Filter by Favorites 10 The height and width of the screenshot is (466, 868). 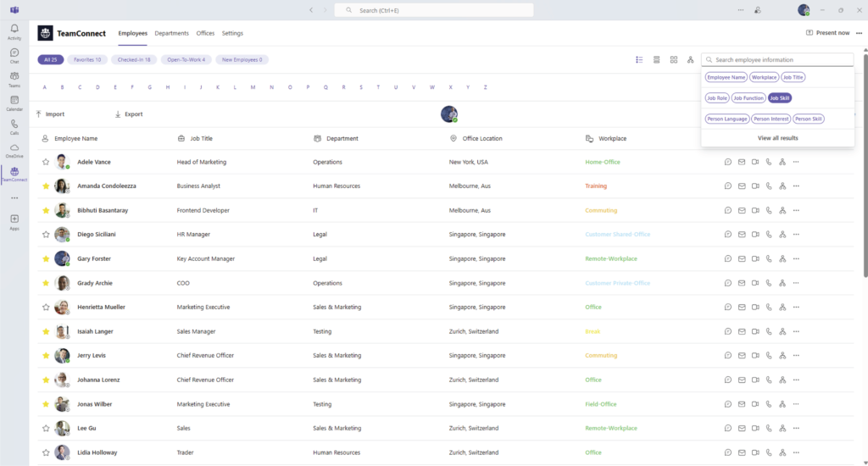87,60
